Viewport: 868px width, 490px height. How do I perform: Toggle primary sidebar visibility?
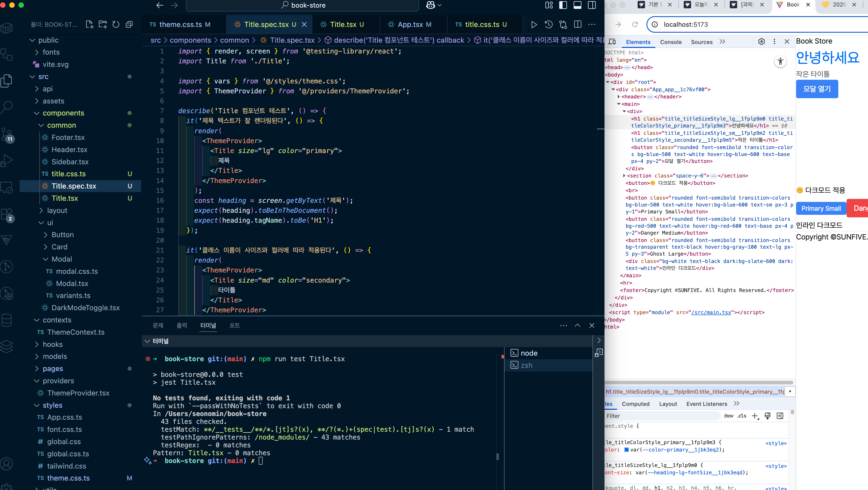click(563, 5)
